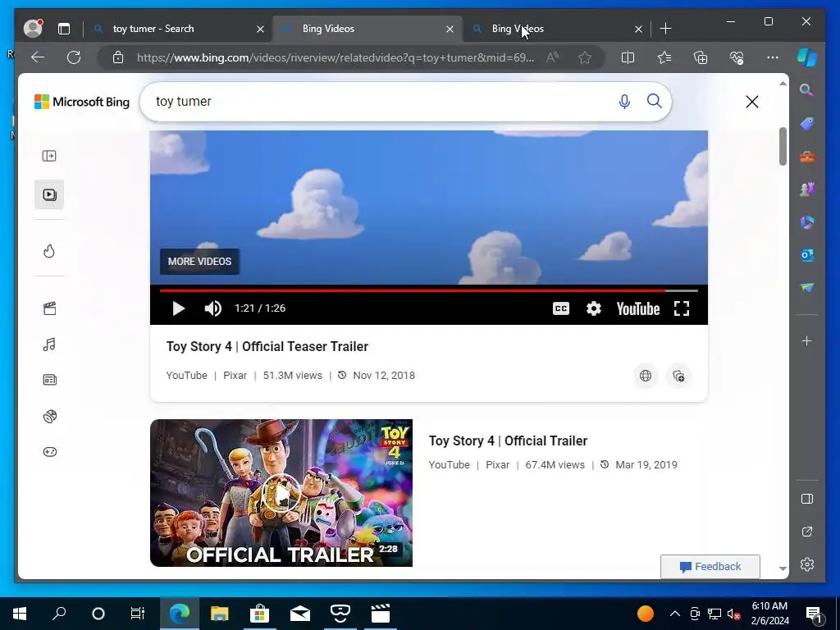Screen dimensions: 840x630
Task: View site information lock icon
Action: click(x=118, y=57)
